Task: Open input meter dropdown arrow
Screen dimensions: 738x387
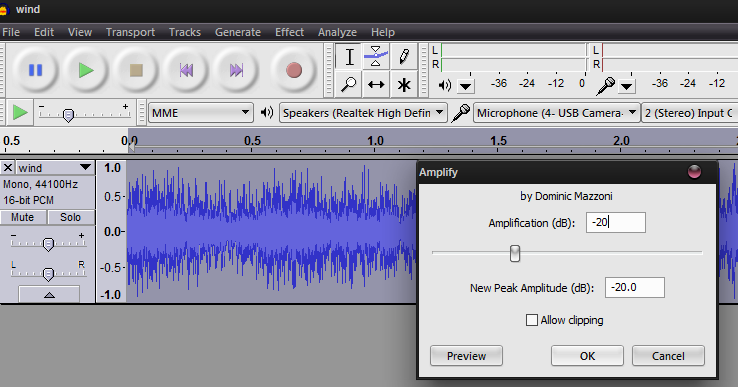Action: 626,86
